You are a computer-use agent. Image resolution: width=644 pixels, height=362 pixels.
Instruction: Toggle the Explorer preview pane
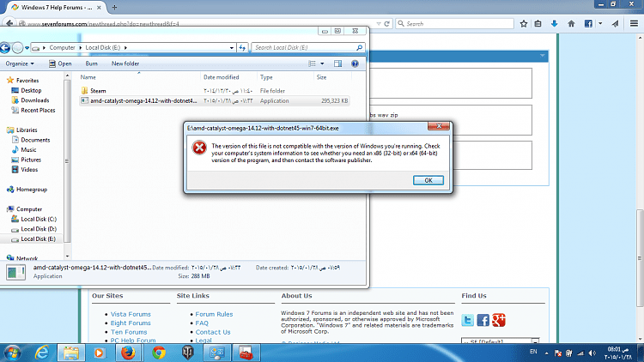(x=337, y=63)
